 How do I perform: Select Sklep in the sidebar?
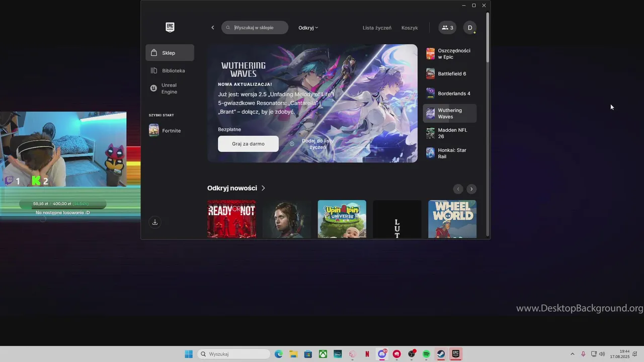click(x=170, y=53)
